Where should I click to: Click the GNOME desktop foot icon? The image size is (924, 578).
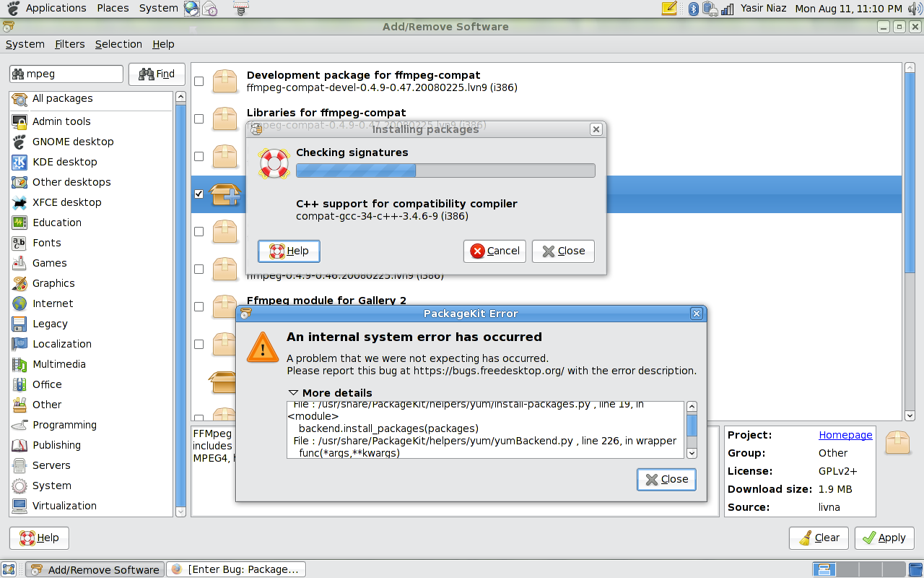(x=19, y=142)
